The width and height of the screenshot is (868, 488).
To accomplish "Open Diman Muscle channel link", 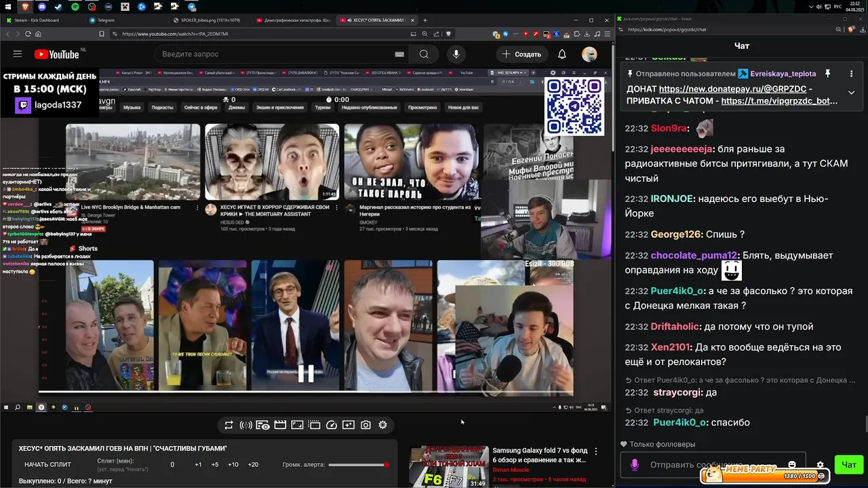I will pos(511,470).
